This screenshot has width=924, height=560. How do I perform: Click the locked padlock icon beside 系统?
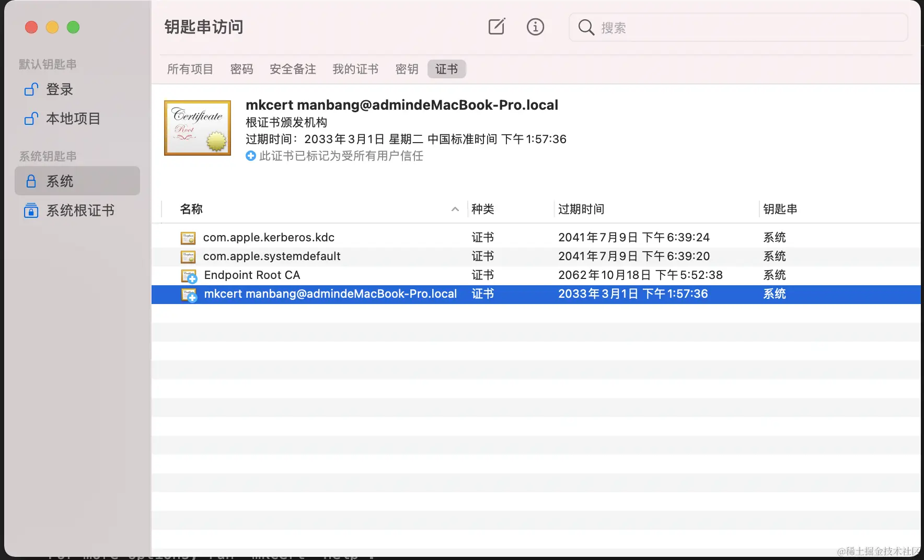[x=31, y=181]
